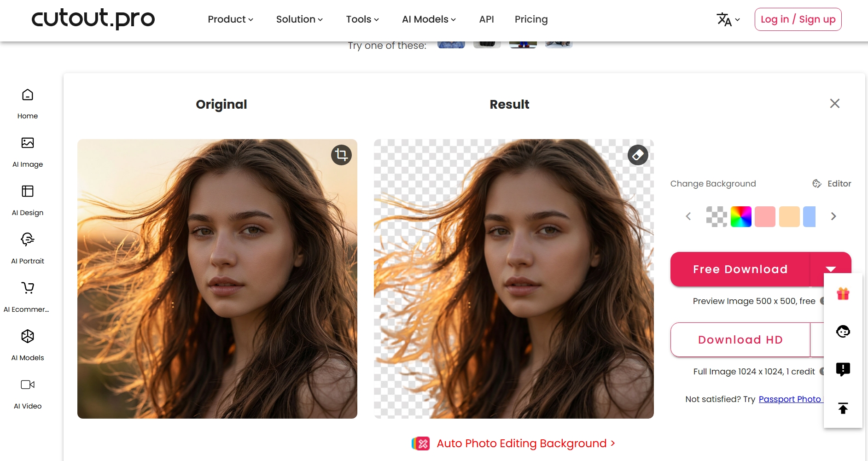Screen dimensions: 868x461
Task: Open the support chat face icon
Action: 843,331
